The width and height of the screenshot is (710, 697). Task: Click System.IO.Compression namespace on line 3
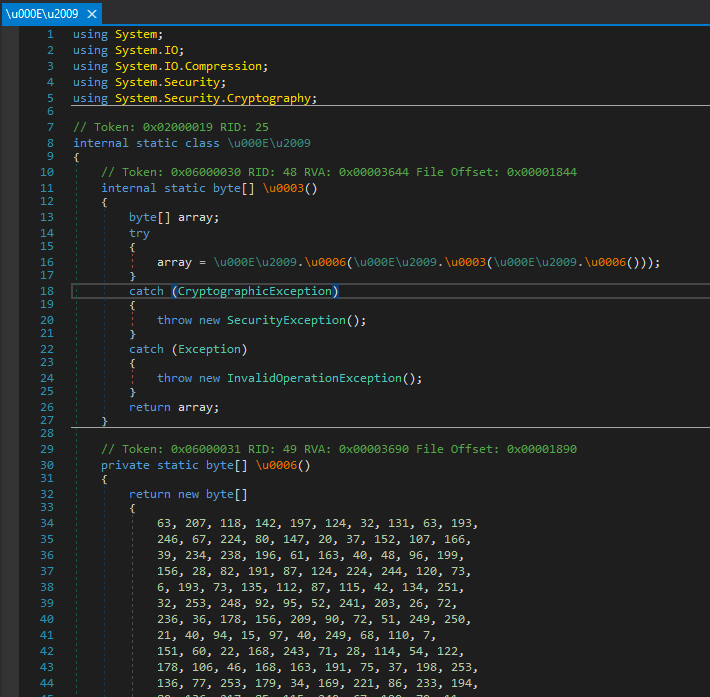point(188,66)
